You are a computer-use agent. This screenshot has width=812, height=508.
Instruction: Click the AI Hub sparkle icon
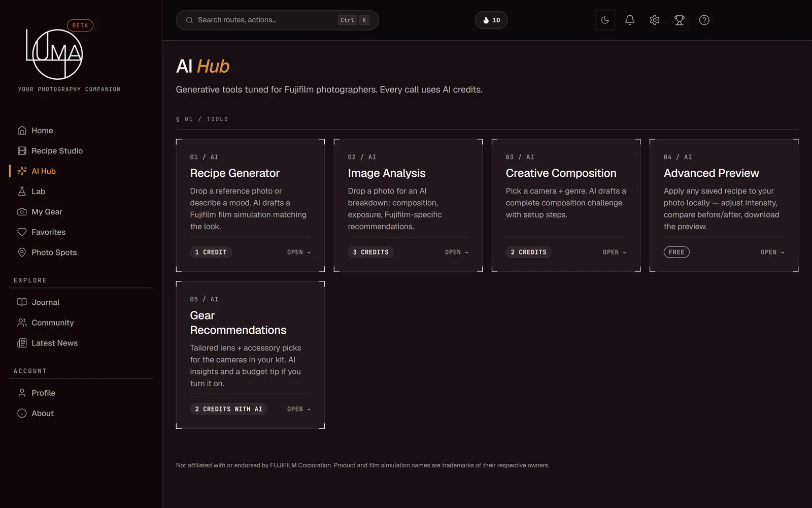[22, 171]
